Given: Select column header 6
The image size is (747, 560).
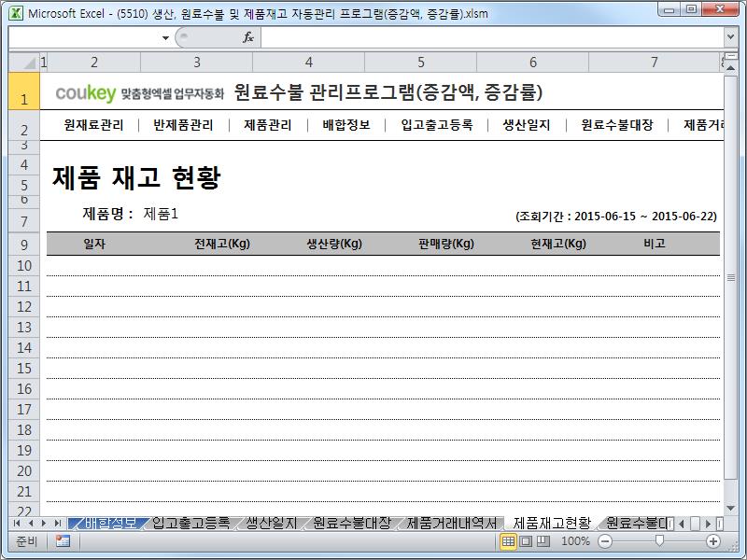Looking at the screenshot, I should click(x=533, y=63).
